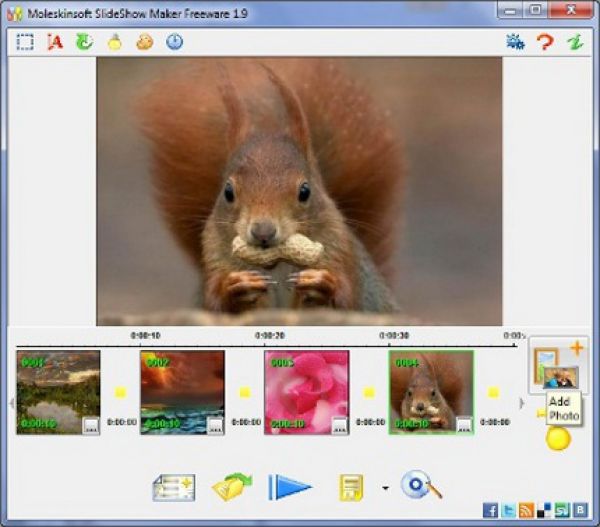This screenshot has width=600, height=527.
Task: Open the Facebook link icon
Action: pos(490,511)
